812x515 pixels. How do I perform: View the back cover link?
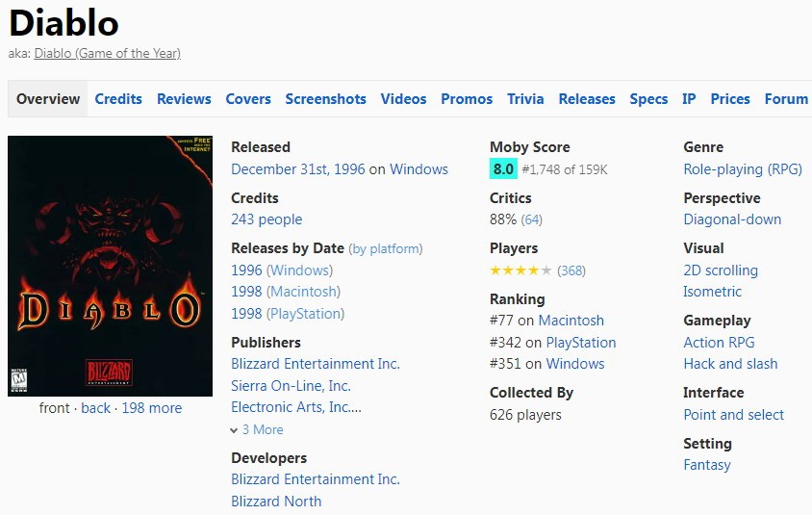(96, 408)
